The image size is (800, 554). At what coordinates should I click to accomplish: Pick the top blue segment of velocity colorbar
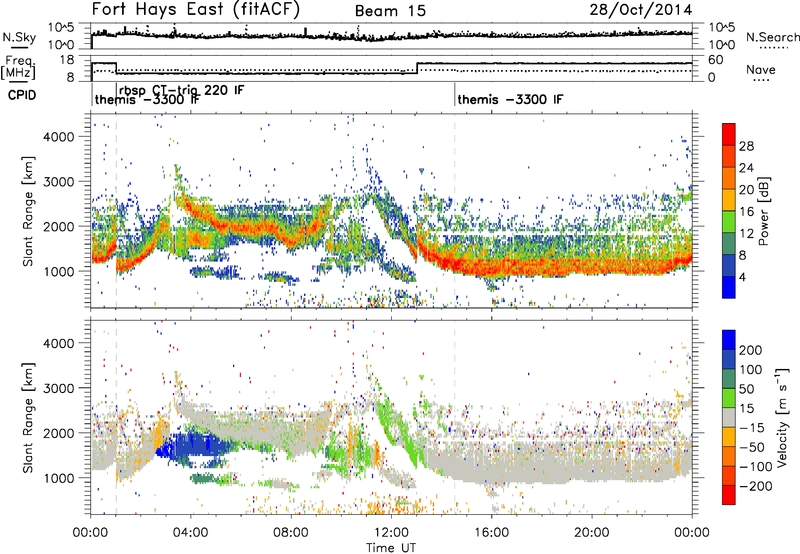[x=729, y=340]
